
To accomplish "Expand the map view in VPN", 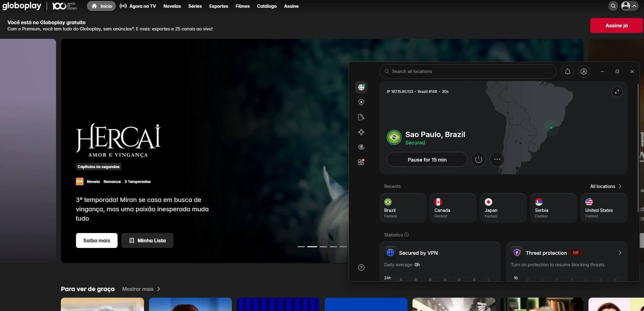I will tap(617, 92).
